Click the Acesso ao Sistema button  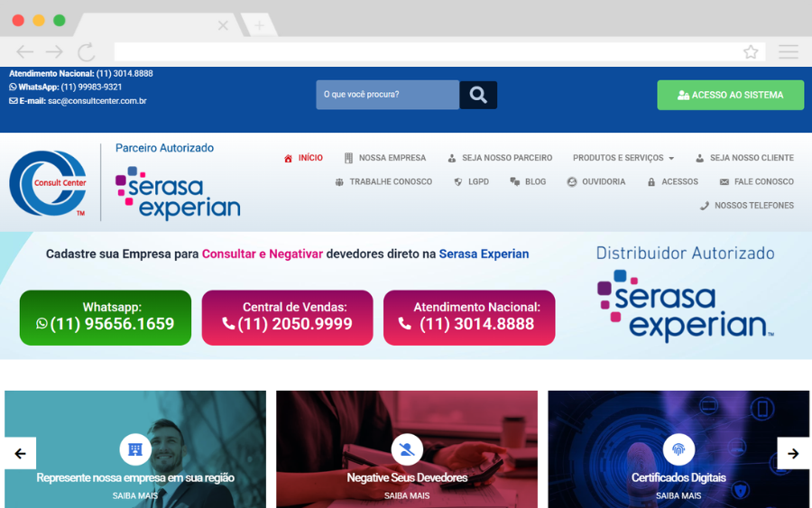coord(730,95)
